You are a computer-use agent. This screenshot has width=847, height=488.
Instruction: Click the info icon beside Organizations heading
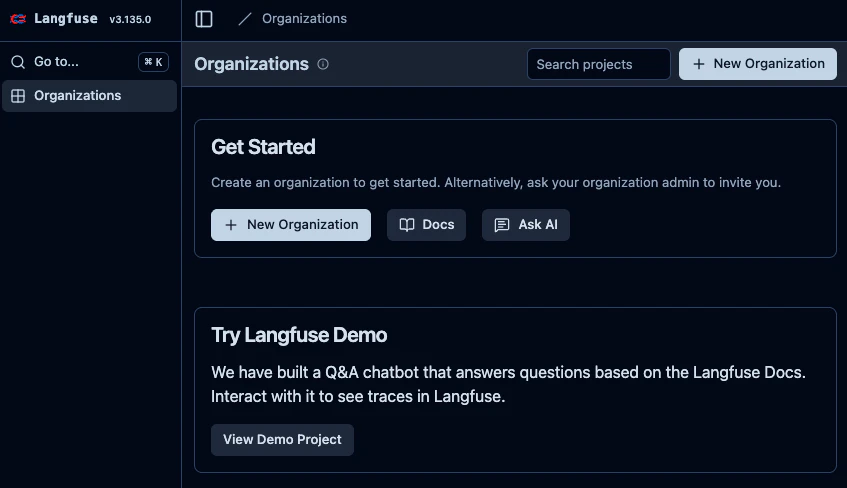(x=323, y=64)
